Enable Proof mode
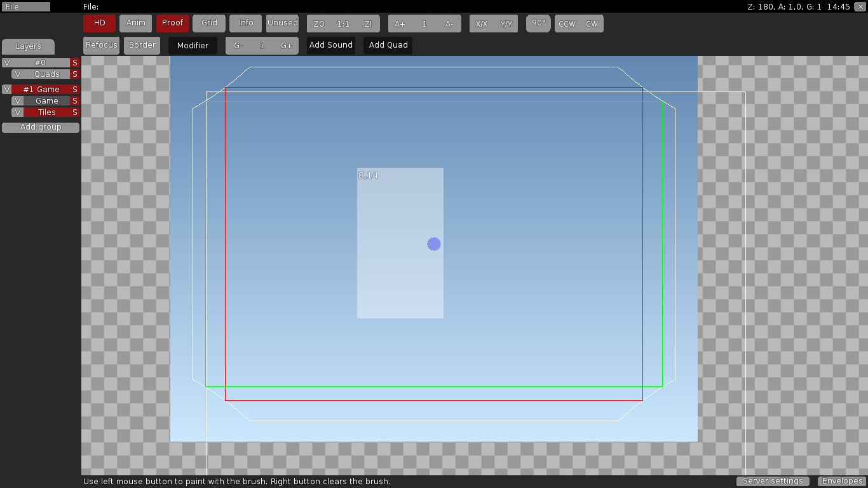This screenshot has width=868, height=488. tap(172, 23)
